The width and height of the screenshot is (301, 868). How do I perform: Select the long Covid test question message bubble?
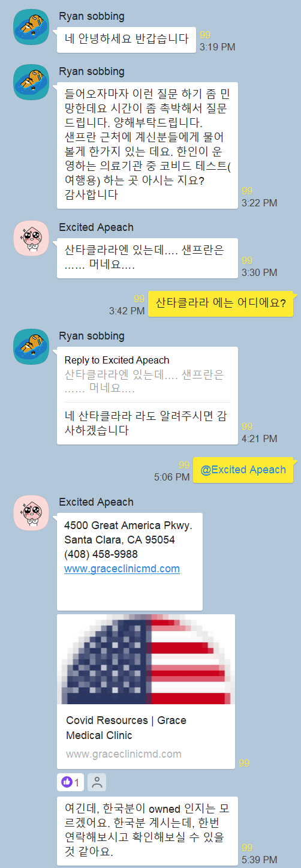point(148,145)
